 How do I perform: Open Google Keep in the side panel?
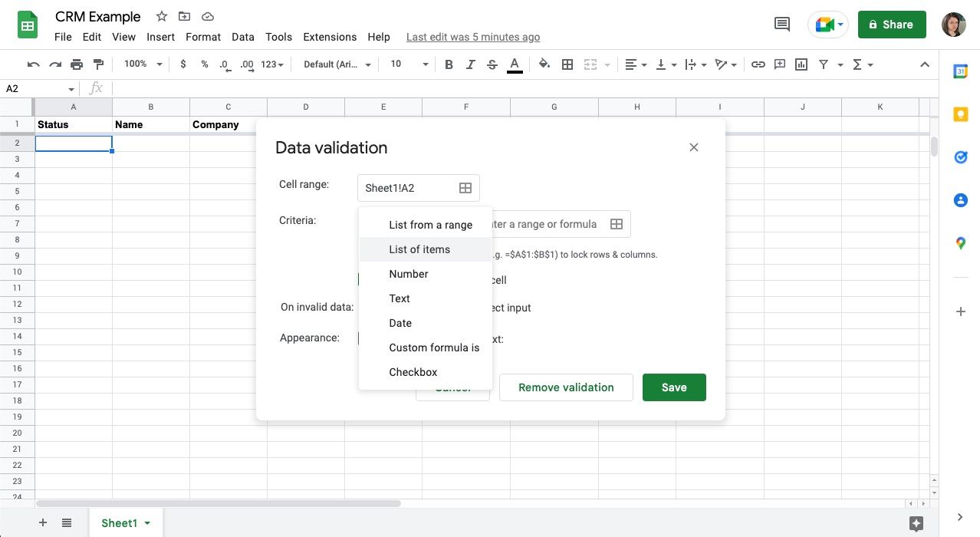pos(960,114)
